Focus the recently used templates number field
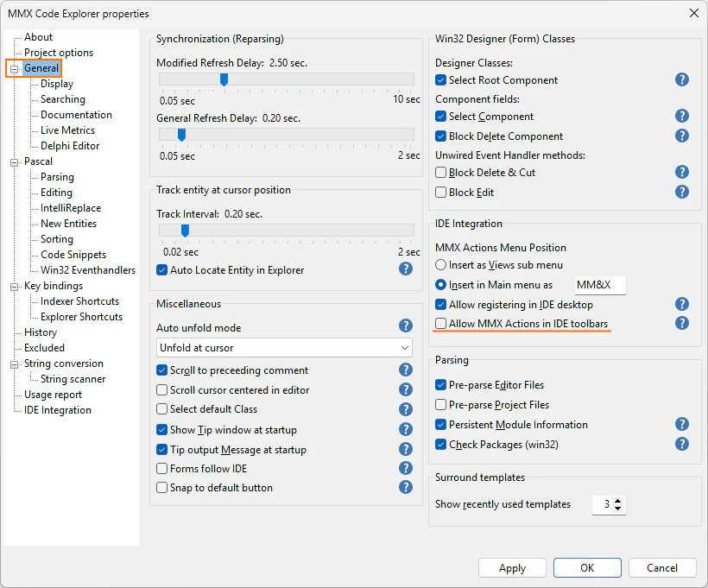This screenshot has height=588, width=708. click(603, 504)
